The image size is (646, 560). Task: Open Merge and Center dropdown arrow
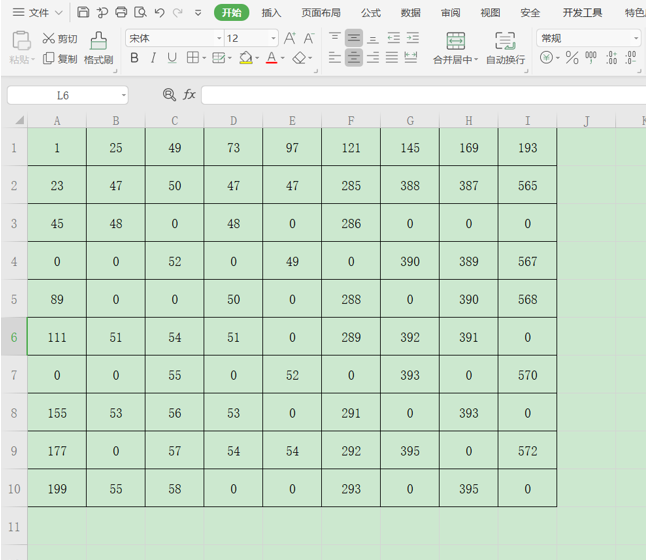[476, 60]
